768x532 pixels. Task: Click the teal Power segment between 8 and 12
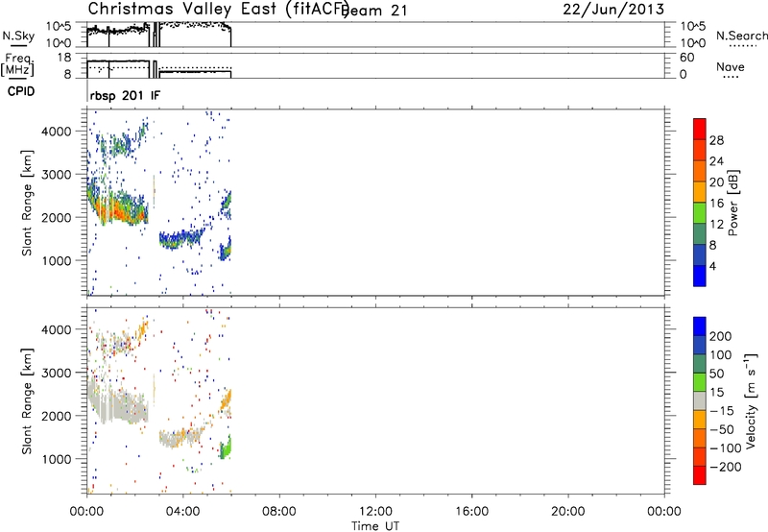coord(700,233)
